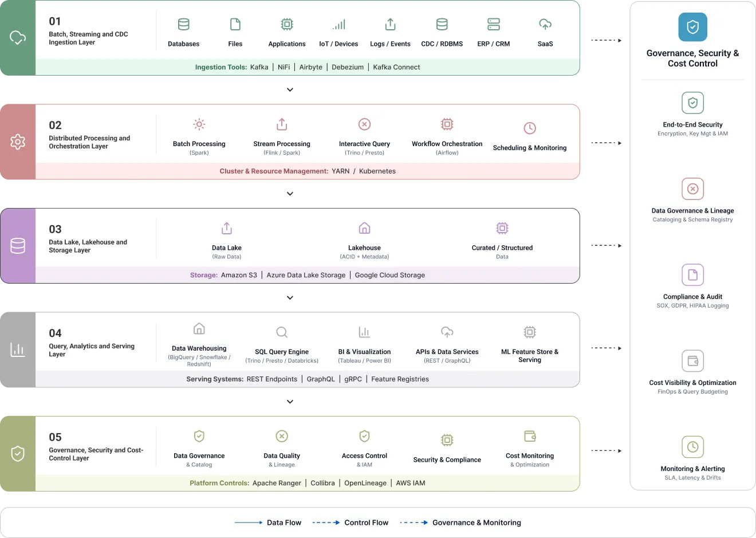The image size is (756, 538).
Task: Select the Control Flow legend entry
Action: [351, 523]
